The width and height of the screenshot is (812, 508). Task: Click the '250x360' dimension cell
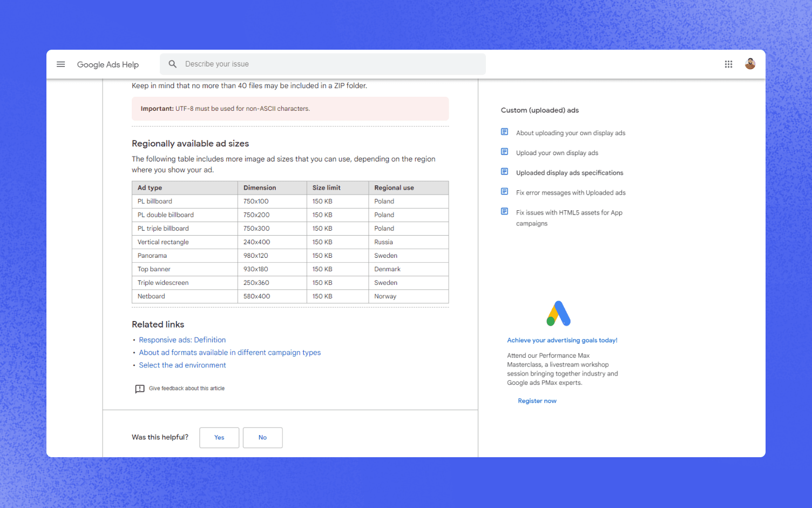coord(272,283)
